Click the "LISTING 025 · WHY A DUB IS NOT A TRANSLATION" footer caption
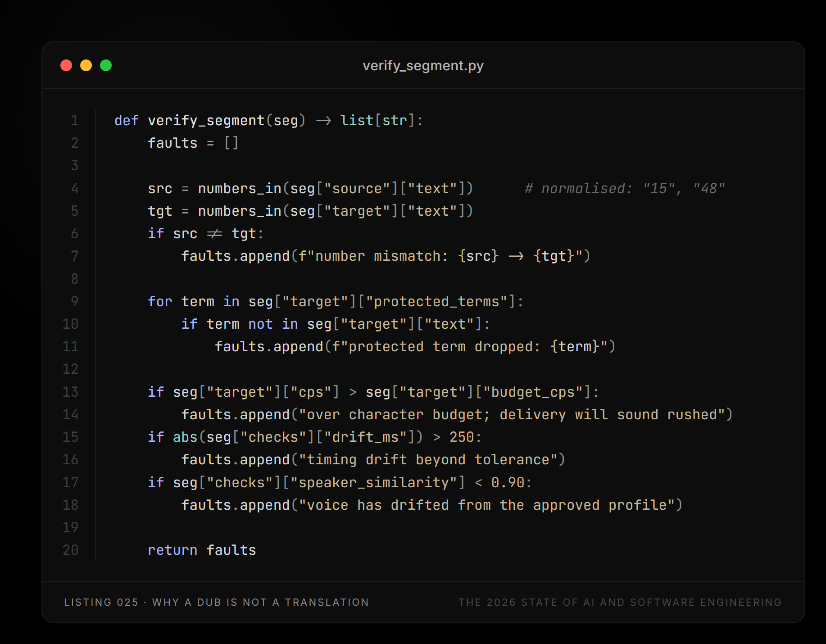Viewport: 826px width, 644px height. pos(217,602)
